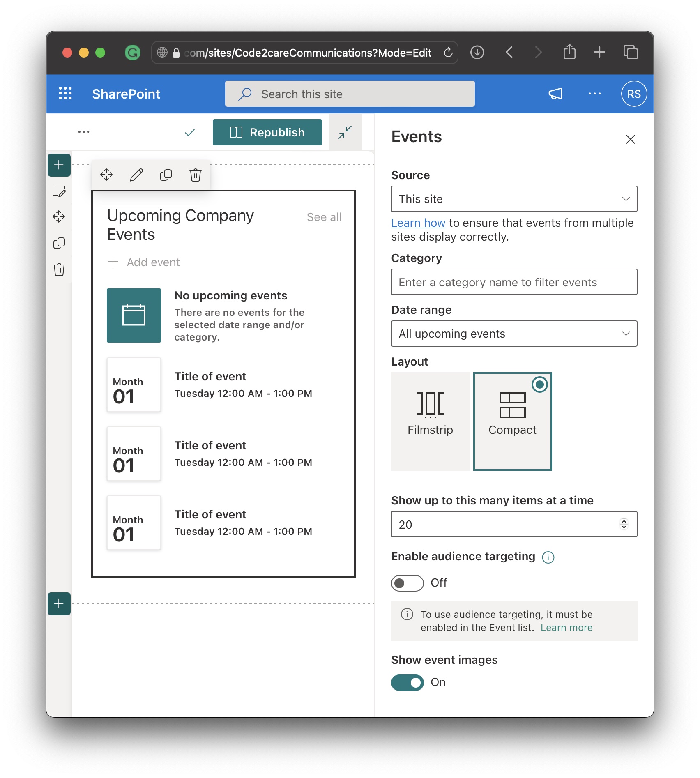
Task: Click the Upcoming Company Events title
Action: point(180,225)
